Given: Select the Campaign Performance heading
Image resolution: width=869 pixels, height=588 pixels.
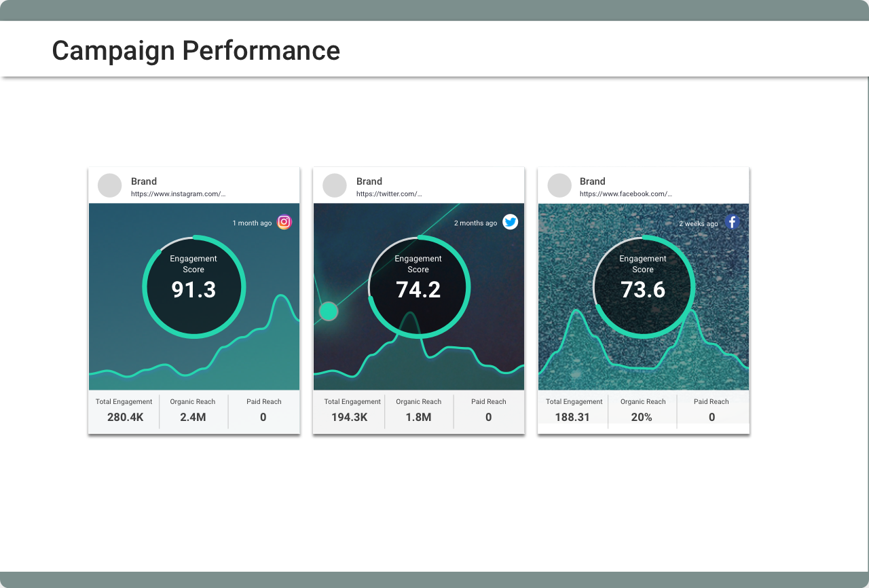Looking at the screenshot, I should (196, 50).
